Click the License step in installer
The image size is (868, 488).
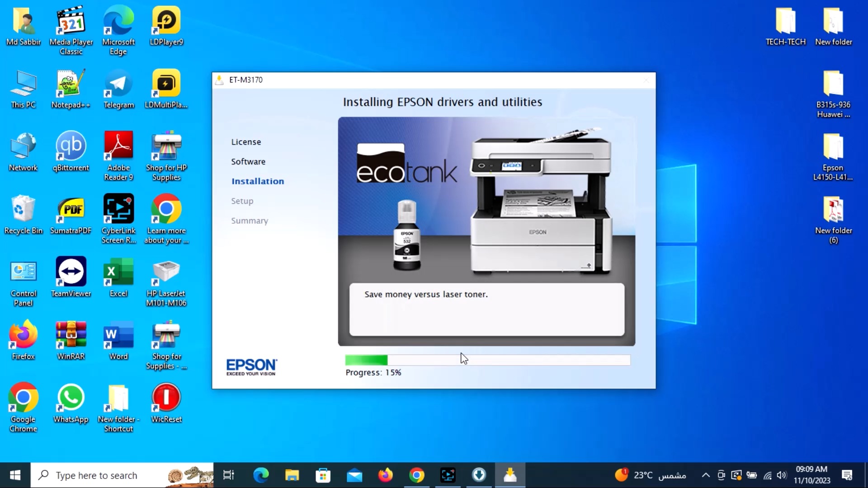246,142
